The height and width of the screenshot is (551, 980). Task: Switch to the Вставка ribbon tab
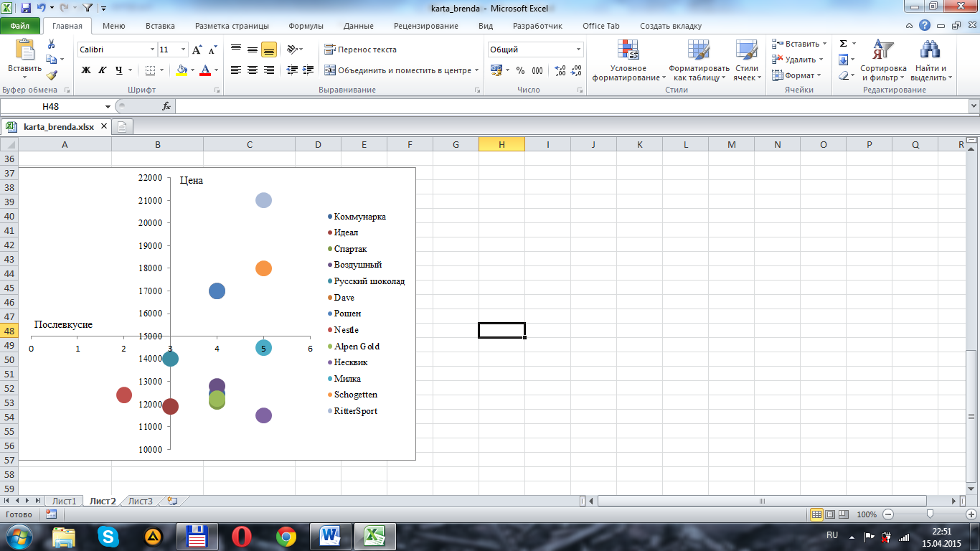pos(160,26)
